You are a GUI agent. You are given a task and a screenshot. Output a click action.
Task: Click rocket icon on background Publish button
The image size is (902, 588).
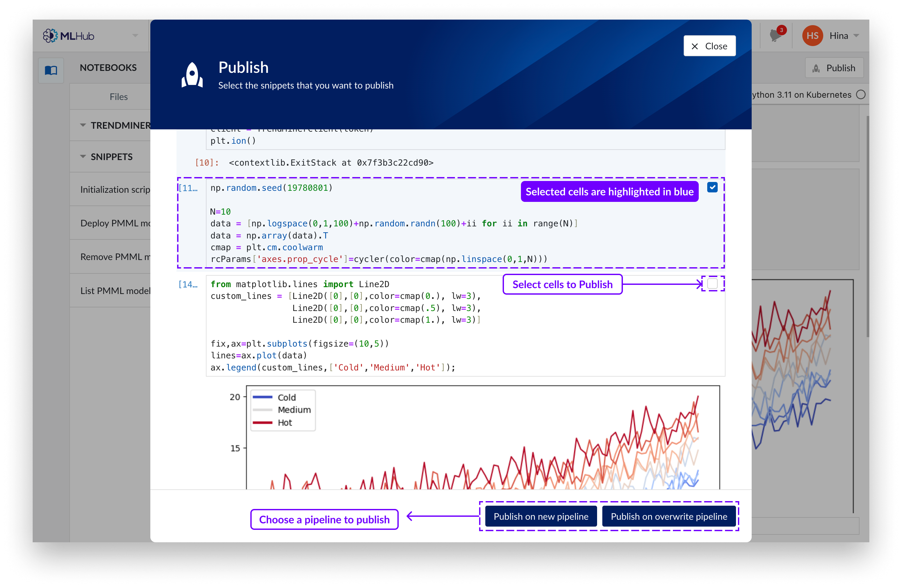816,69
